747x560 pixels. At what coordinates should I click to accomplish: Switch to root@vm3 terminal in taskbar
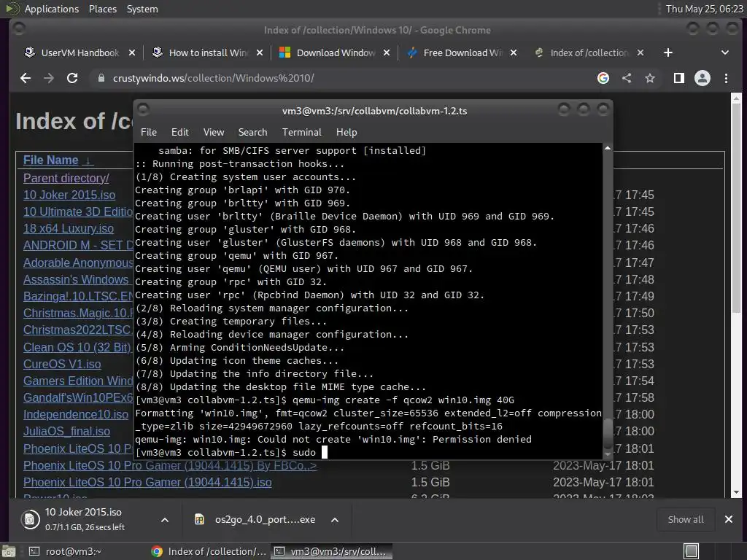pyautogui.click(x=65, y=551)
